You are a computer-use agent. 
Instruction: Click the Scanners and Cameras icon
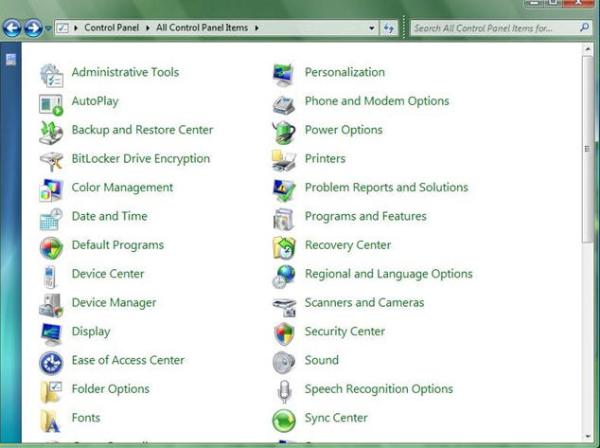point(284,307)
